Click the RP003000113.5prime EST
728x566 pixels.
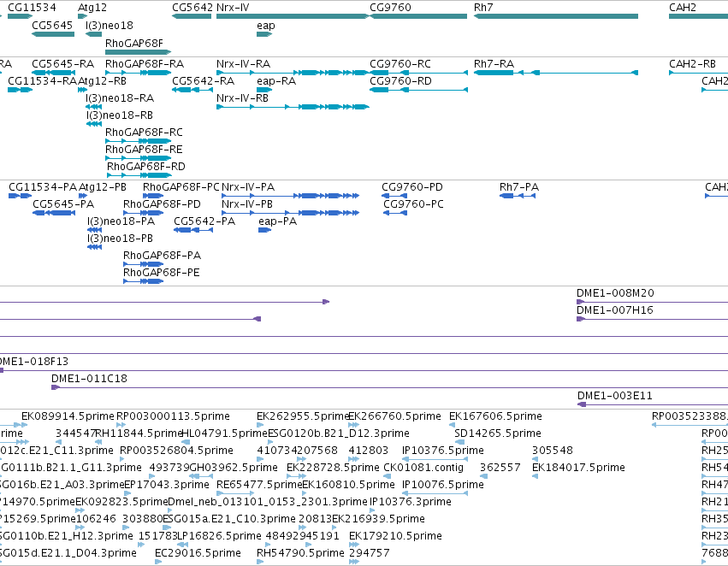[121, 425]
